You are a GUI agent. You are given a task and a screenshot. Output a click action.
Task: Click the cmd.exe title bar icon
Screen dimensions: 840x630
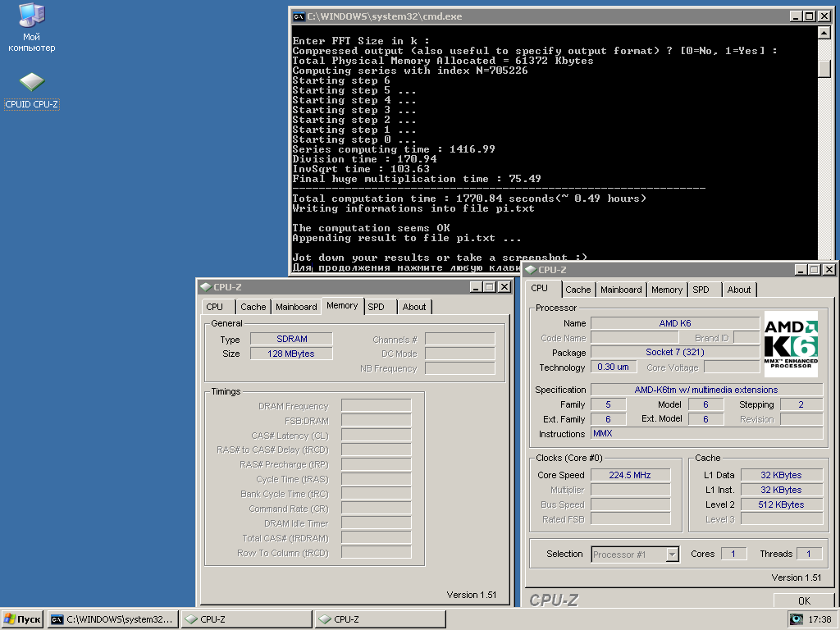point(299,16)
